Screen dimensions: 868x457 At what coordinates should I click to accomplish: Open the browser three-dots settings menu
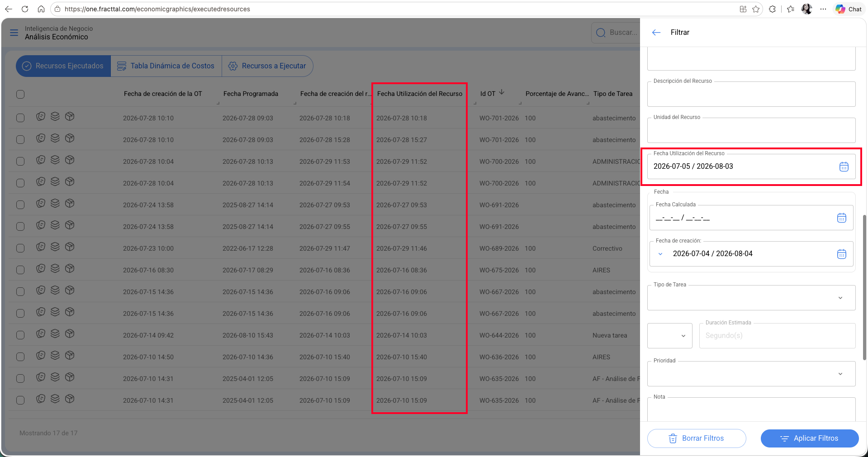[x=823, y=9]
